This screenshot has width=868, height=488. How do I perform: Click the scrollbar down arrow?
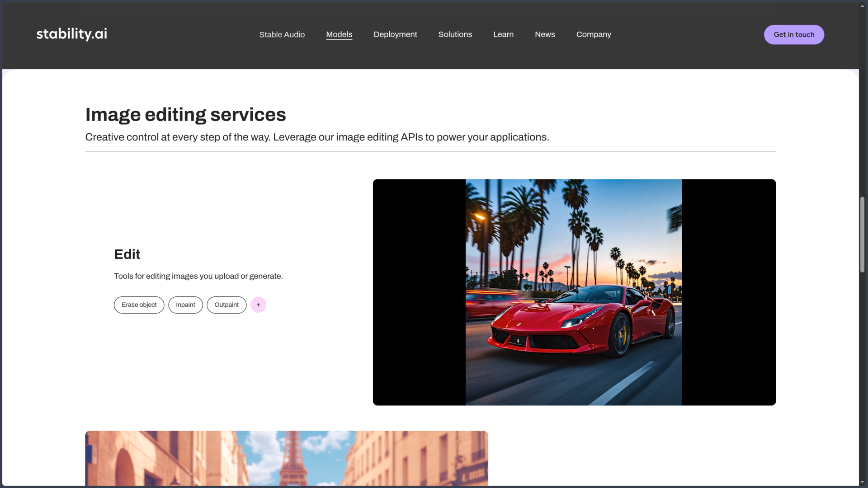863,482
